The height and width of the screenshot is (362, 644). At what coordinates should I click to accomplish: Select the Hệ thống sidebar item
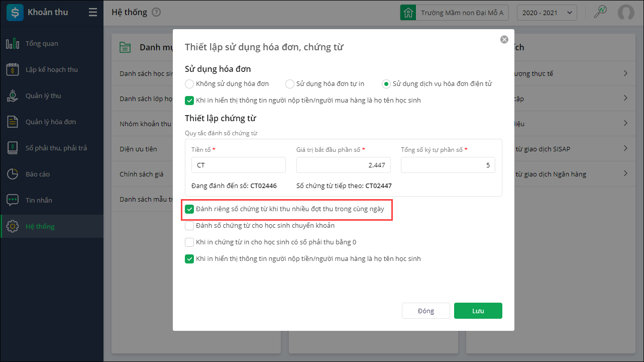click(40, 226)
